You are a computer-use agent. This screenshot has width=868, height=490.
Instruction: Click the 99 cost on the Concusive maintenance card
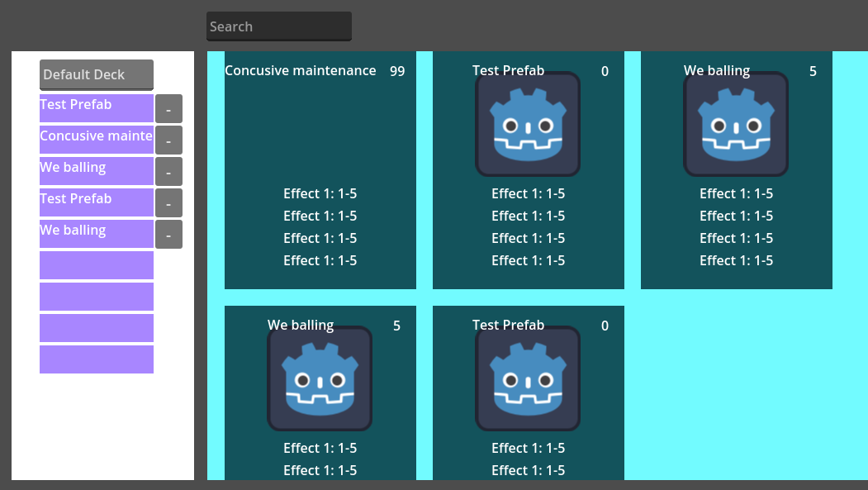click(x=397, y=71)
